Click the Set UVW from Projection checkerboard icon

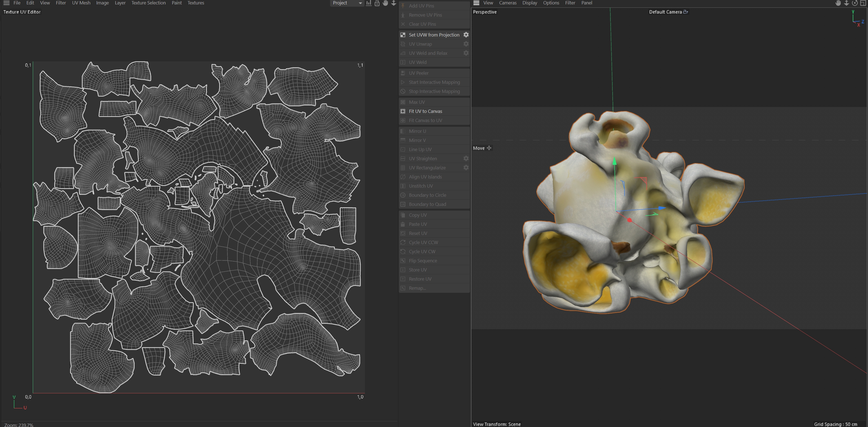(x=403, y=35)
